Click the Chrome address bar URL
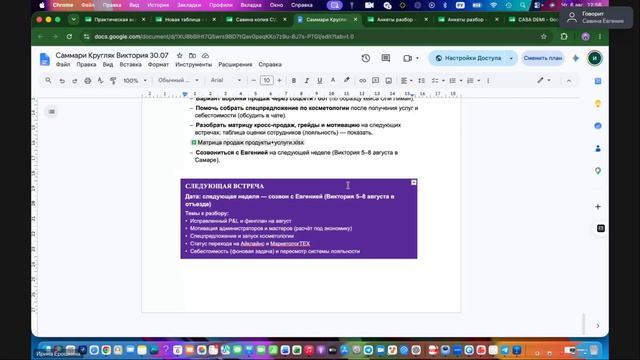This screenshot has height=360, width=640. coord(224,37)
